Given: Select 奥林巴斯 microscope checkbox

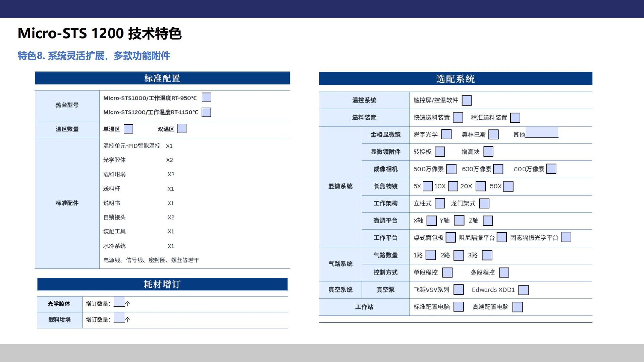Looking at the screenshot, I should pyautogui.click(x=493, y=134).
